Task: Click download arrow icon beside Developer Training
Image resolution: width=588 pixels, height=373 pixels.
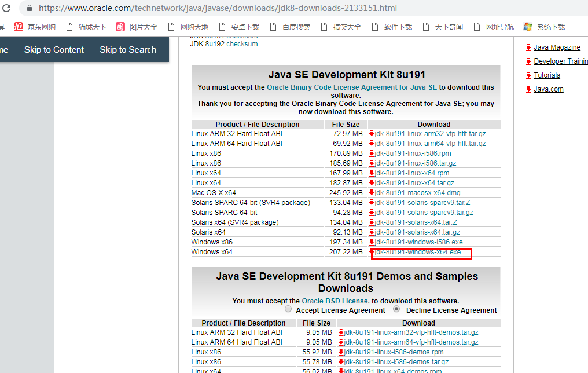Action: coord(528,61)
